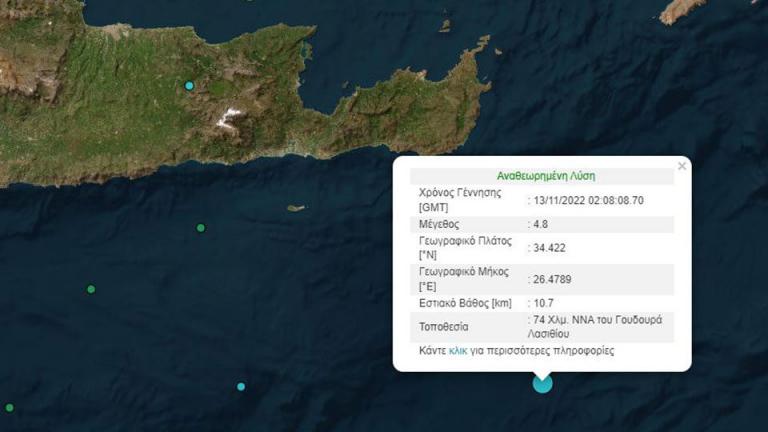
Task: Click the snow-capped mountain on Crete
Action: click(229, 120)
